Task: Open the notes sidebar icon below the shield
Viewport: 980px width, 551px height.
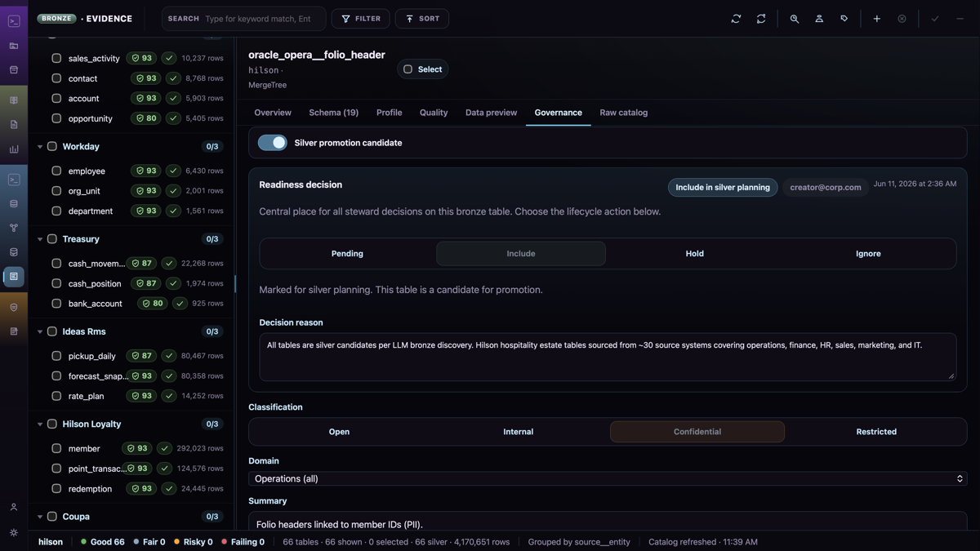Action: coord(14,331)
